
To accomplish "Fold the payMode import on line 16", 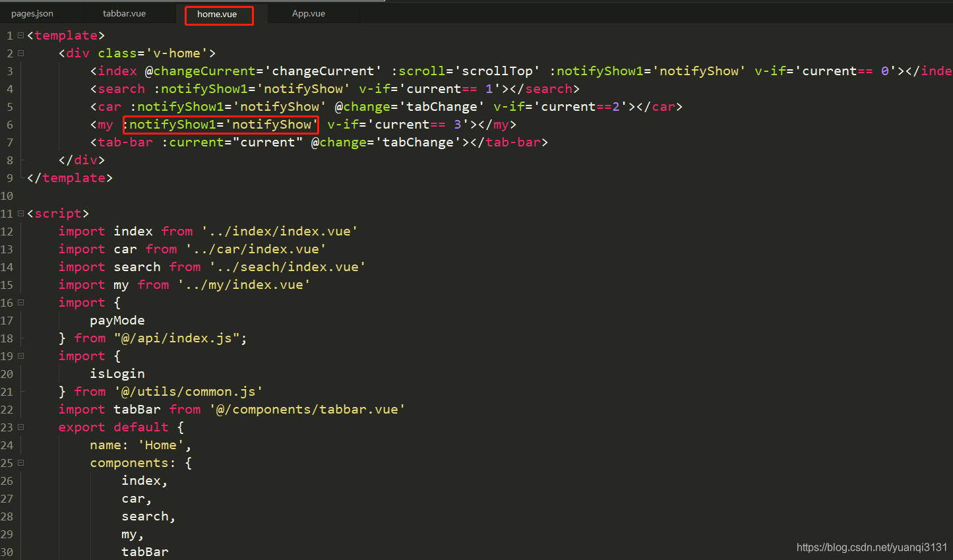I will click(x=21, y=303).
